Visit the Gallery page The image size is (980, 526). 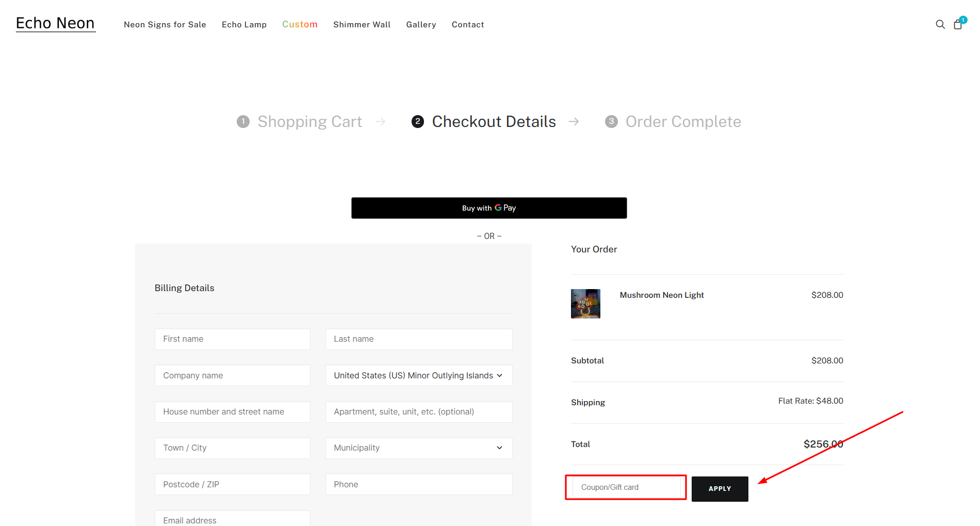coord(421,24)
